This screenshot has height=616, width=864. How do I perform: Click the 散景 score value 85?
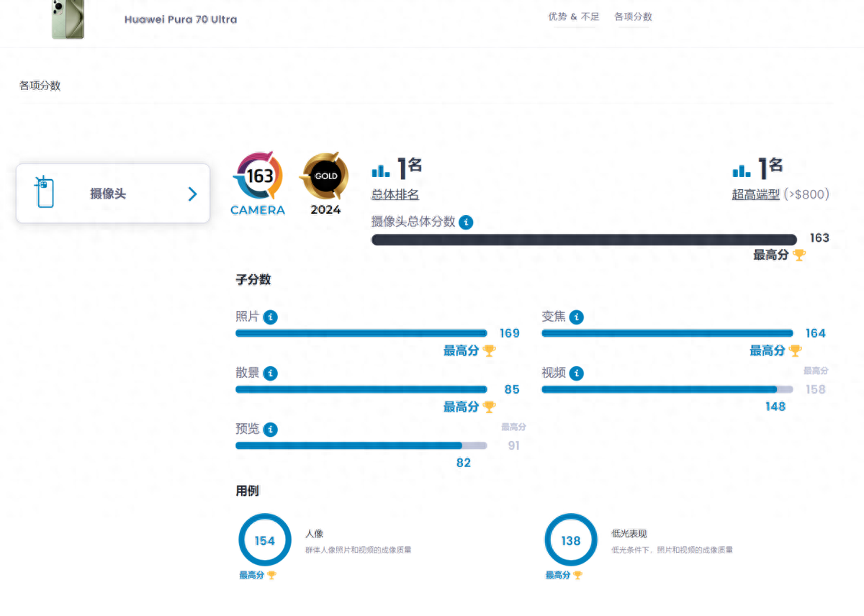click(512, 389)
